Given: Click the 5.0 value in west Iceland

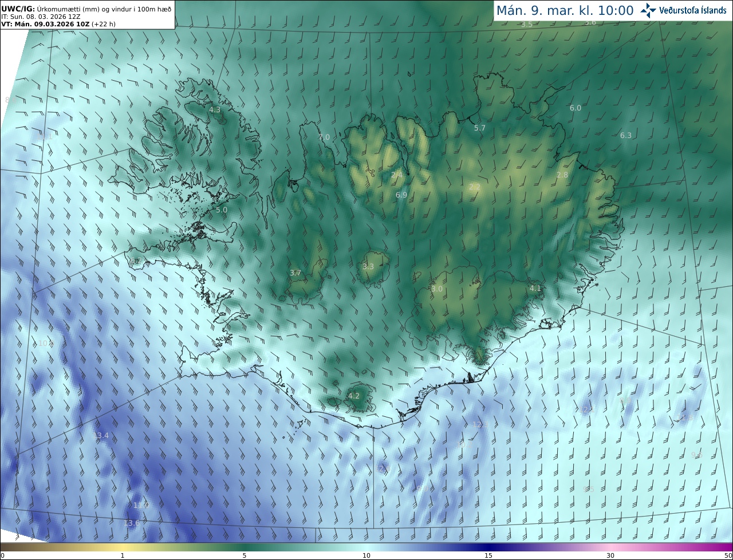Looking at the screenshot, I should point(222,210).
